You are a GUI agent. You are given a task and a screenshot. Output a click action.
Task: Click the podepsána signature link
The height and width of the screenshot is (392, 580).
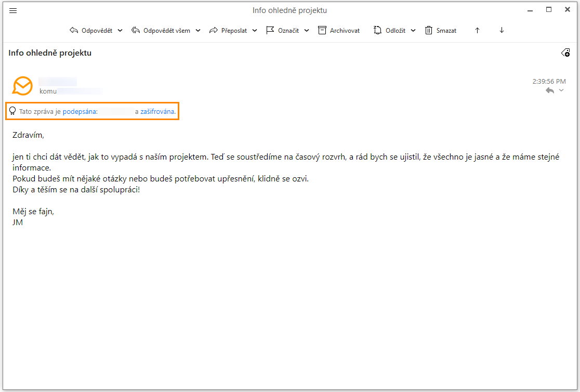80,111
